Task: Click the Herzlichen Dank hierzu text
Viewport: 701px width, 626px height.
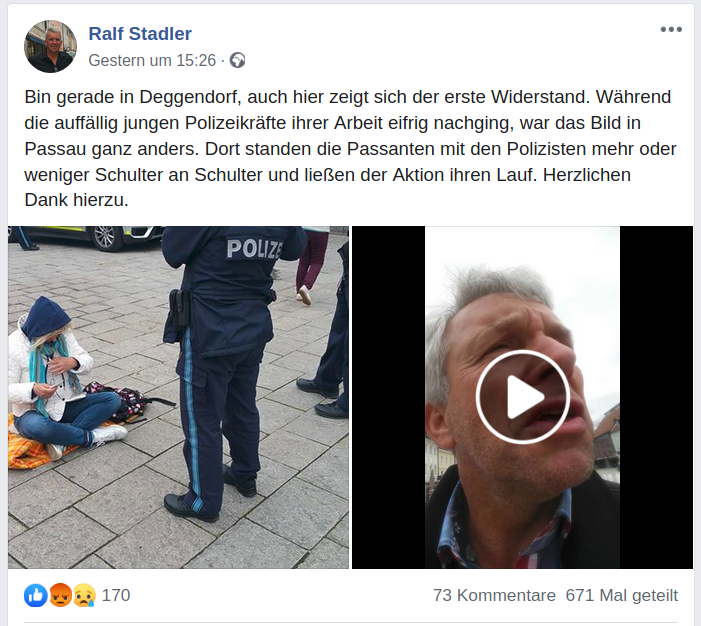Action: tap(328, 187)
